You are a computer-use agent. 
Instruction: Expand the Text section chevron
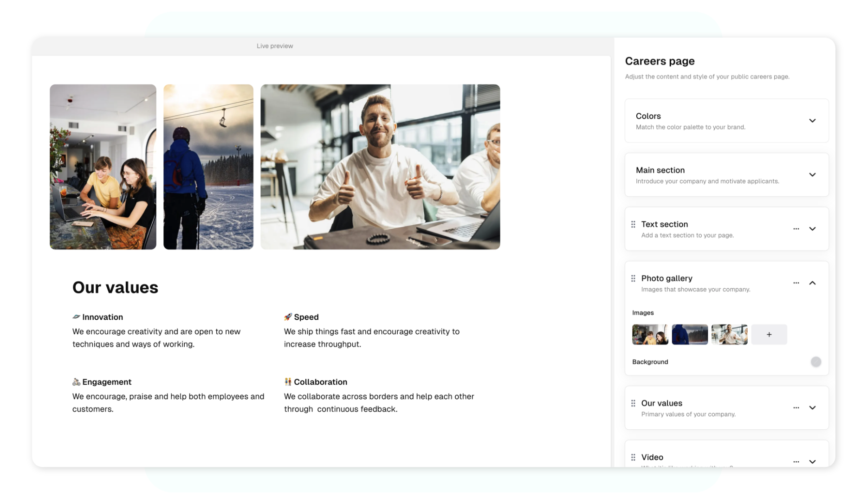[812, 229]
